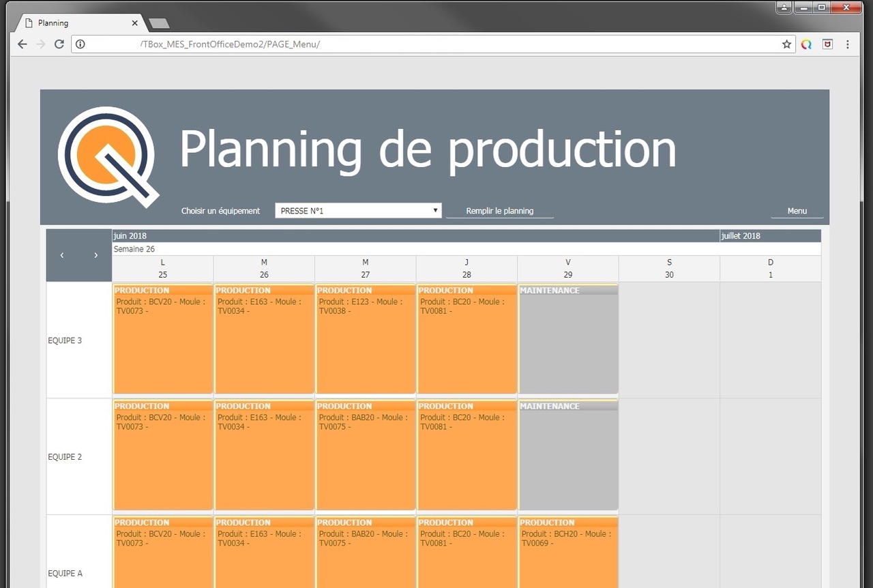Bookmark this page with the star icon
Viewport: 873px width, 588px height.
tap(786, 44)
